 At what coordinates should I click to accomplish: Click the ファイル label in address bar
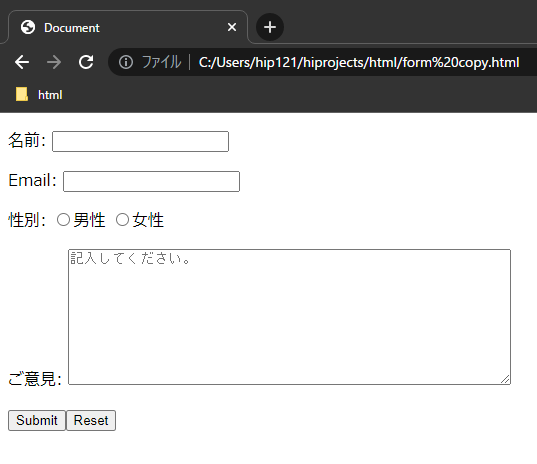click(x=161, y=62)
